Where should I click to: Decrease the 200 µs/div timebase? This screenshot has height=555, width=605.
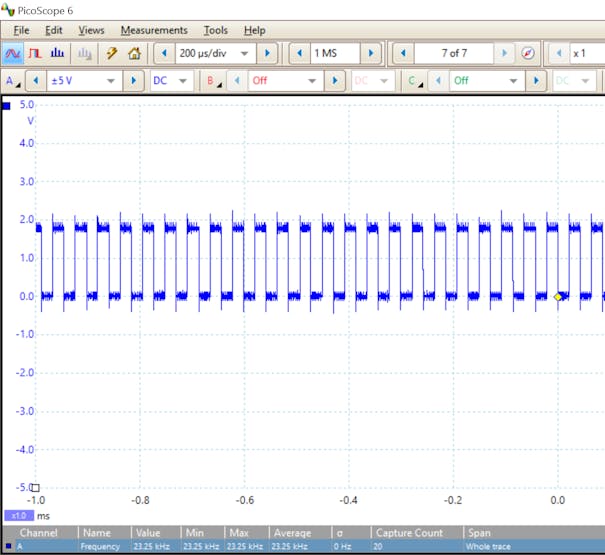pos(164,53)
